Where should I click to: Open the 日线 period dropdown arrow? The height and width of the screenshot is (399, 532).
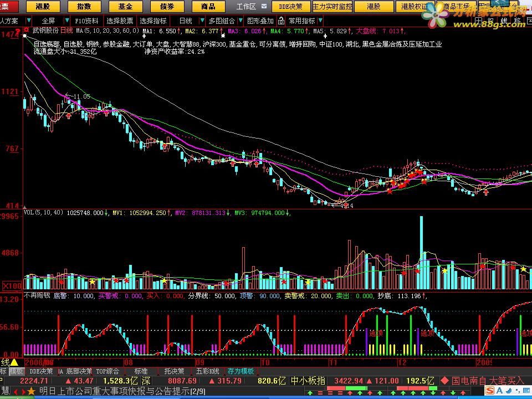[x=202, y=21]
